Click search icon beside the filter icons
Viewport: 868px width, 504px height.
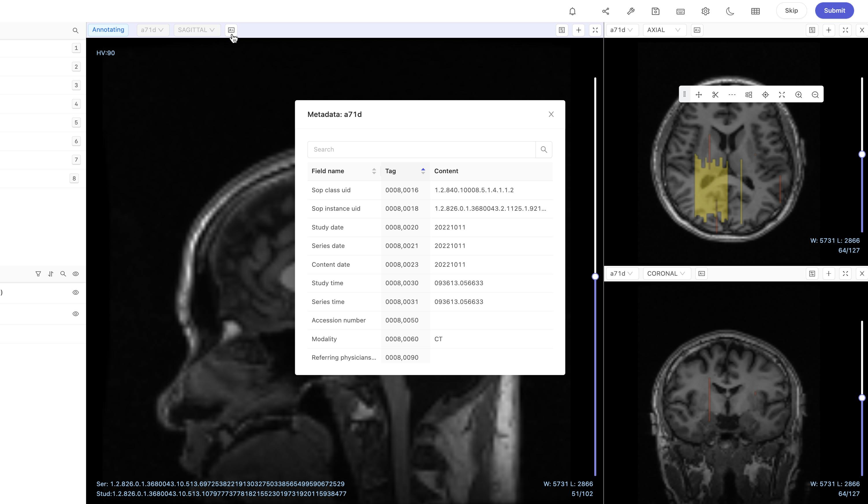click(x=63, y=274)
